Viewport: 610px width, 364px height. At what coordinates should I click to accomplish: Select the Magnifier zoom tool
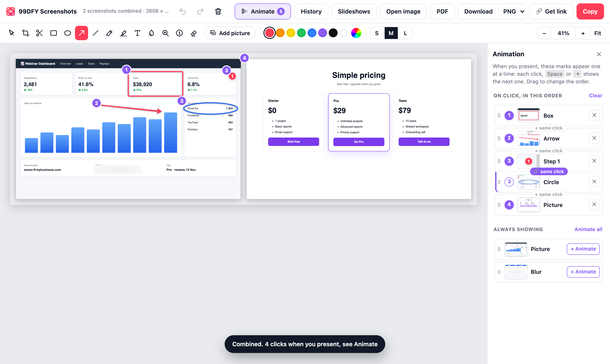[x=165, y=33]
